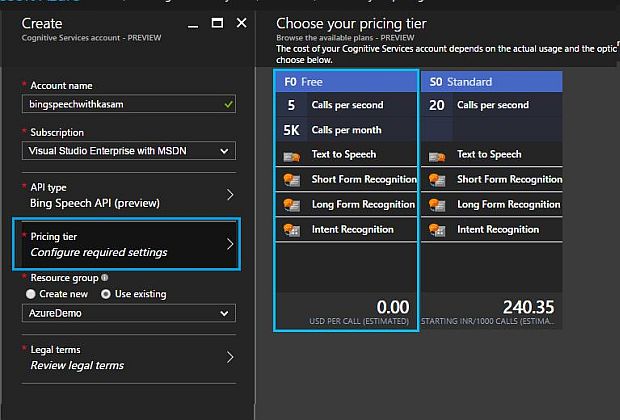Click Long Form Recognition icon in Standard tier
This screenshot has width=620, height=420.
click(x=437, y=205)
